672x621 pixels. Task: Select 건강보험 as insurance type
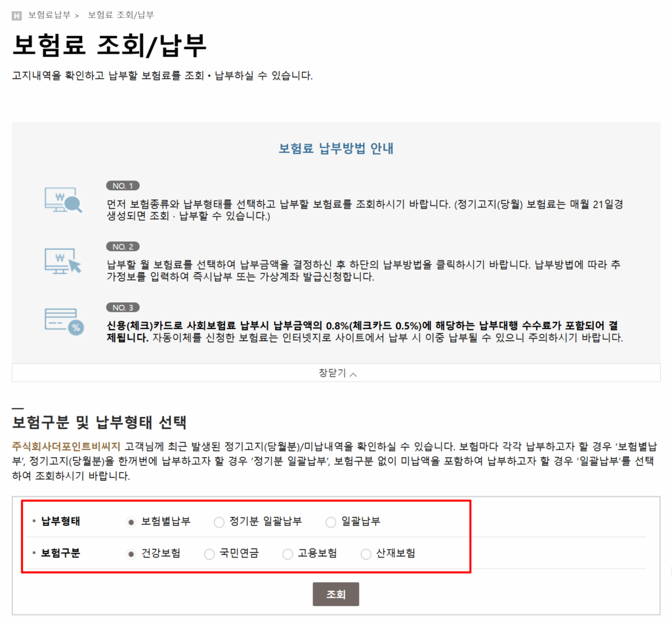coord(131,554)
